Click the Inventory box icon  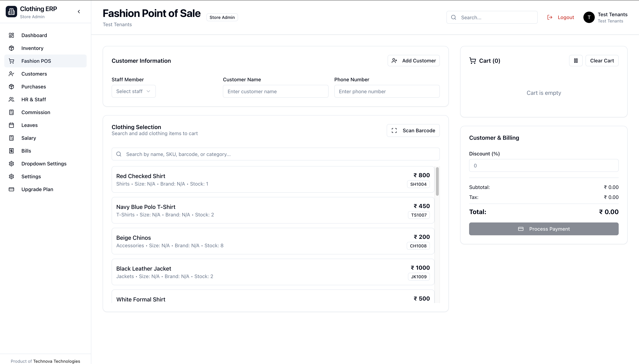click(11, 48)
